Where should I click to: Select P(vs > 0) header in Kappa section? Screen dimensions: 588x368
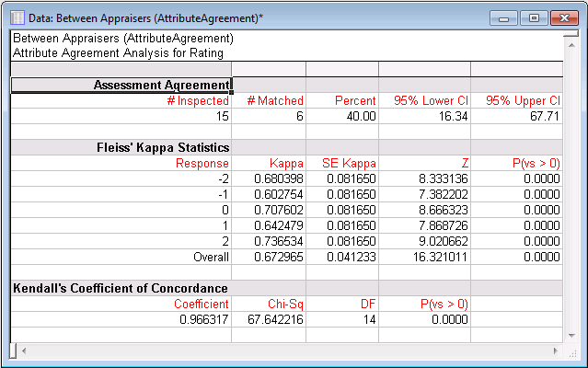pos(517,164)
